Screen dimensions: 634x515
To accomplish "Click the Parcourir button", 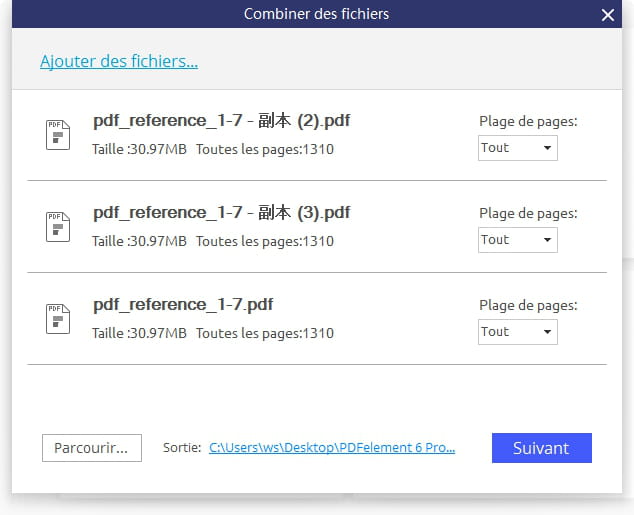I will coord(92,448).
